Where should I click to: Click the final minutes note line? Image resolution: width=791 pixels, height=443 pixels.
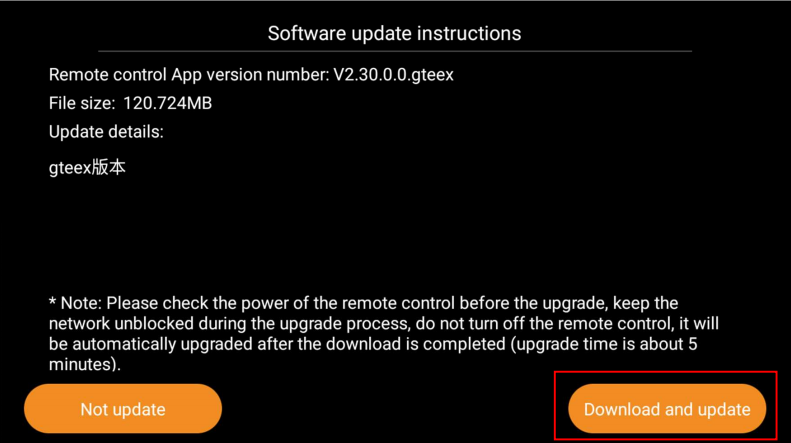tap(85, 364)
